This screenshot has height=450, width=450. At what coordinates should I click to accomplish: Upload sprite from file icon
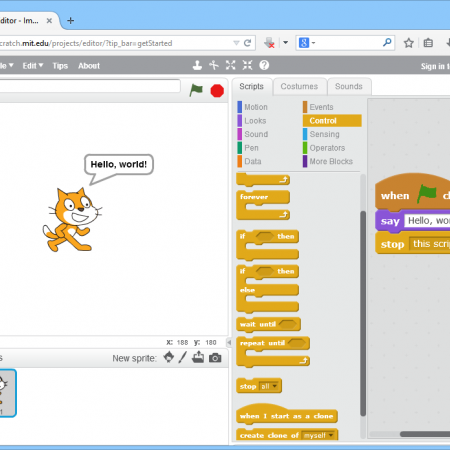198,357
